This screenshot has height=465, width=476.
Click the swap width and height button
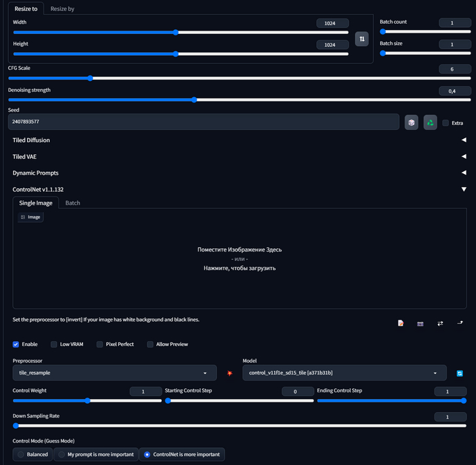362,39
